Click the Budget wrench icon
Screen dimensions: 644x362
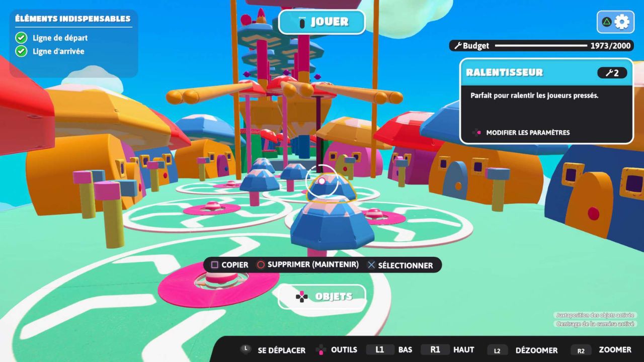(457, 46)
